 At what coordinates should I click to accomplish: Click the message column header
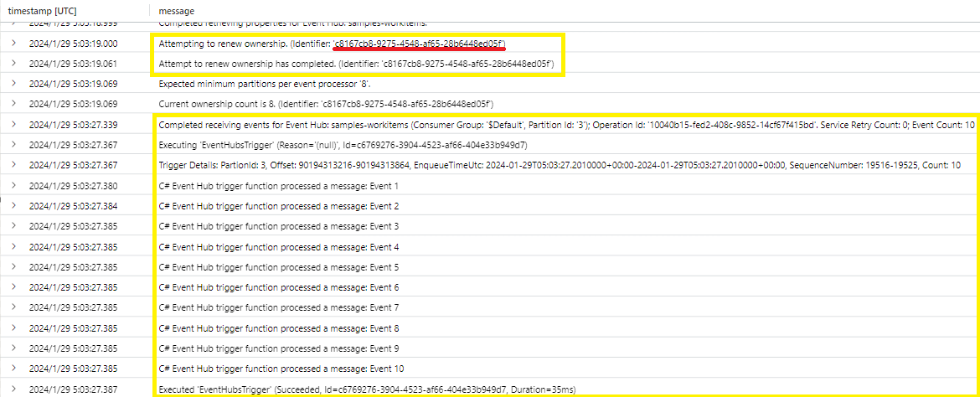point(176,9)
